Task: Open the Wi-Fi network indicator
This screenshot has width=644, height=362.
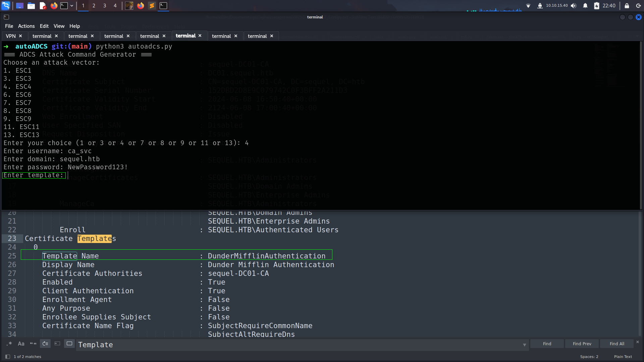Action: click(x=528, y=6)
